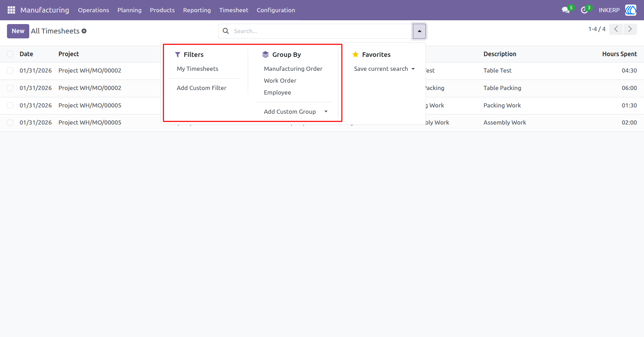Image resolution: width=644 pixels, height=337 pixels.
Task: Sort by the Description column header
Action: coord(500,54)
